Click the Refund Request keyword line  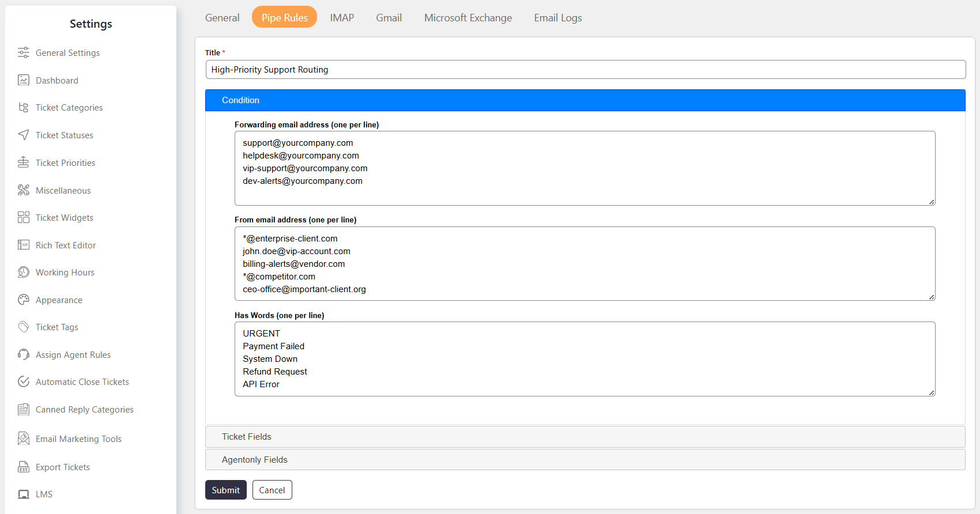274,372
